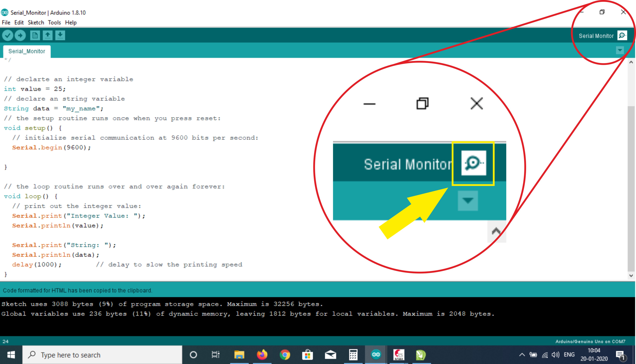The width and height of the screenshot is (636, 364).
Task: Open the Tools menu
Action: [54, 22]
